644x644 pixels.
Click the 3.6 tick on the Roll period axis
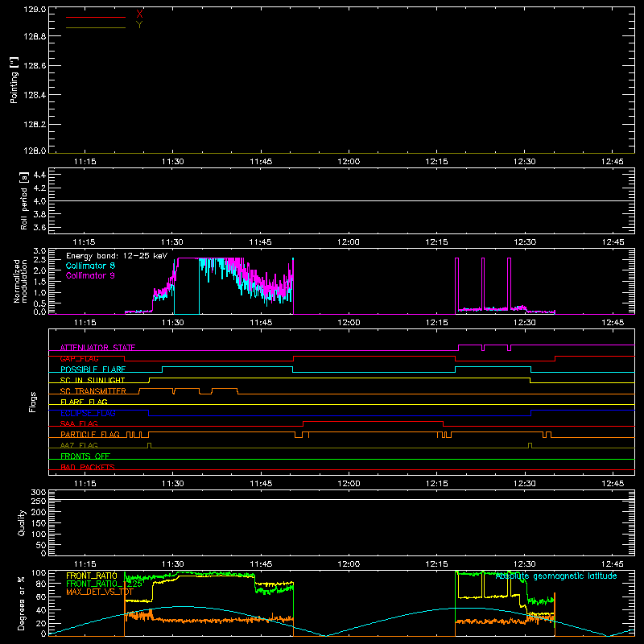[x=39, y=227]
